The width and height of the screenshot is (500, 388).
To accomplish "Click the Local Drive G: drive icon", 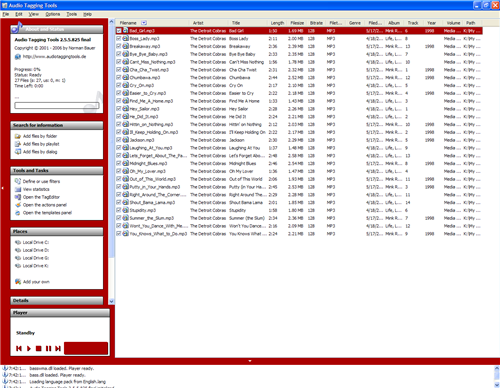I will click(18, 258).
